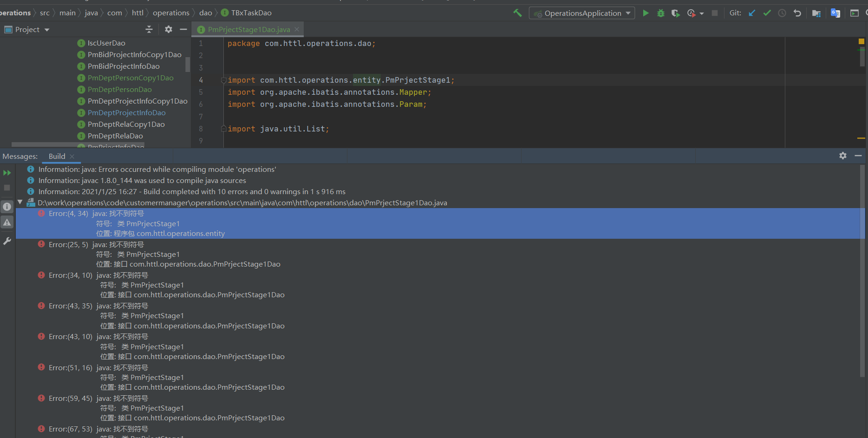Open the OperationsApplication run configuration dropdown
The height and width of the screenshot is (438, 868).
582,13
